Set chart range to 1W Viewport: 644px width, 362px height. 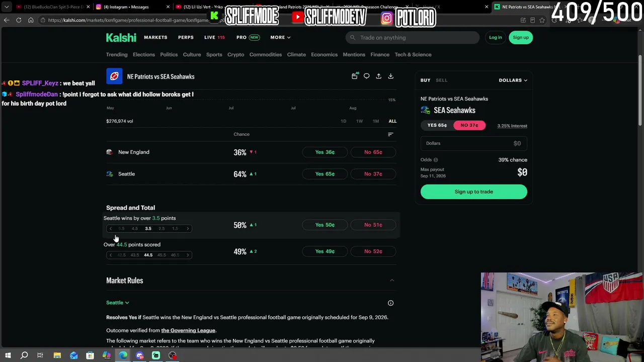click(359, 121)
